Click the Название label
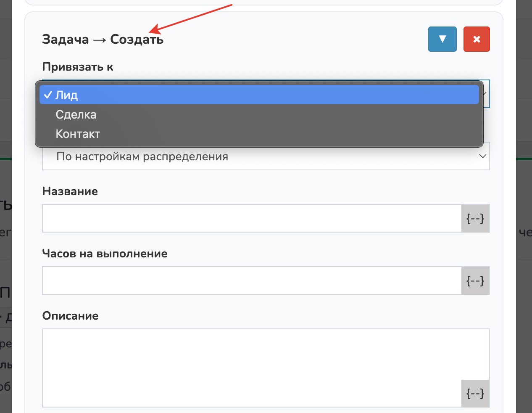The width and height of the screenshot is (532, 413). 70,191
